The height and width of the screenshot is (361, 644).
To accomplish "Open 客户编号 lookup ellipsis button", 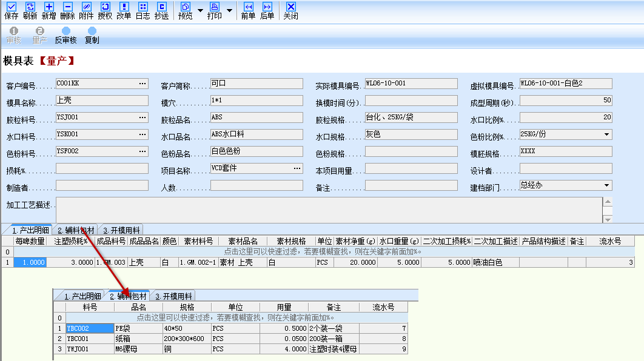I will point(143,84).
